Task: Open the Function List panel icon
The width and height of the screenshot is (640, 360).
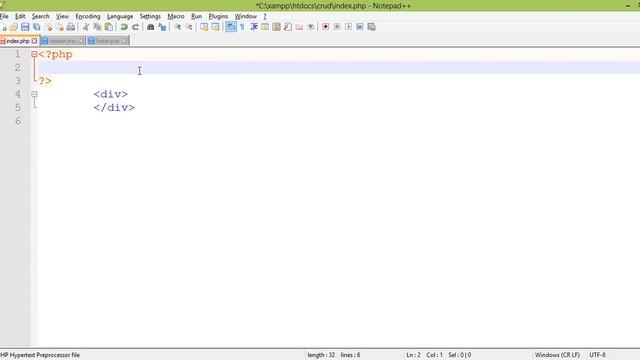Action: click(x=288, y=27)
